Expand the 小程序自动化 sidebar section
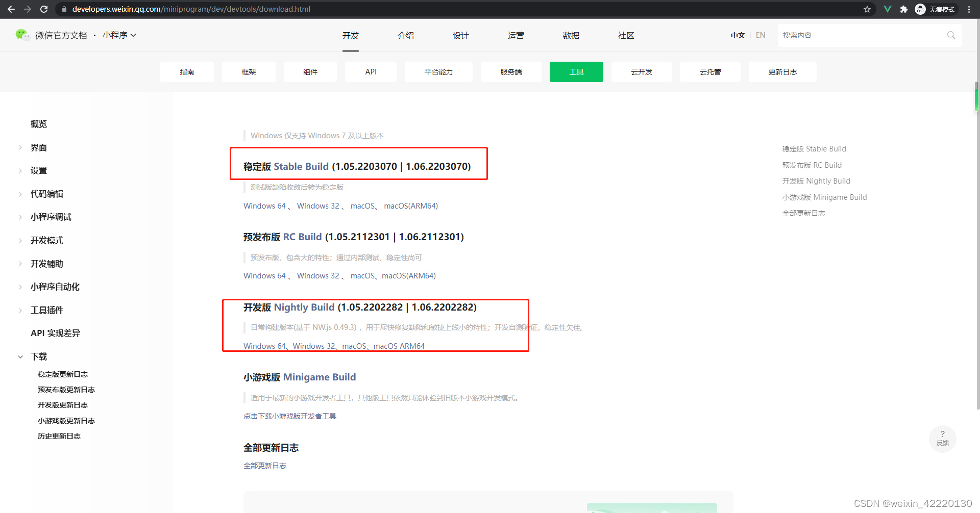This screenshot has height=513, width=980. point(20,287)
